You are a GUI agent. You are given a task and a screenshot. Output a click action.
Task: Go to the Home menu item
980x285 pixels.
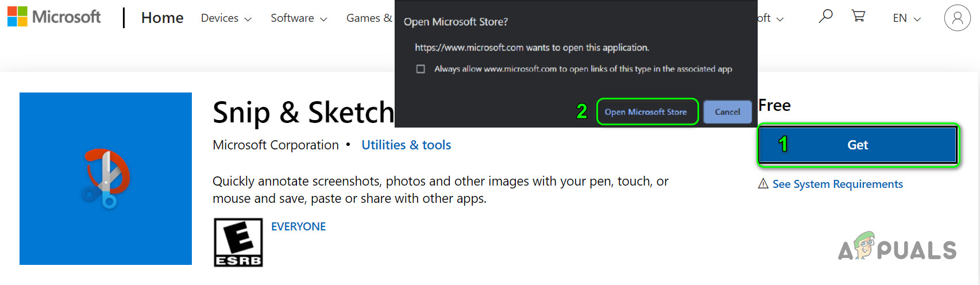tap(163, 18)
